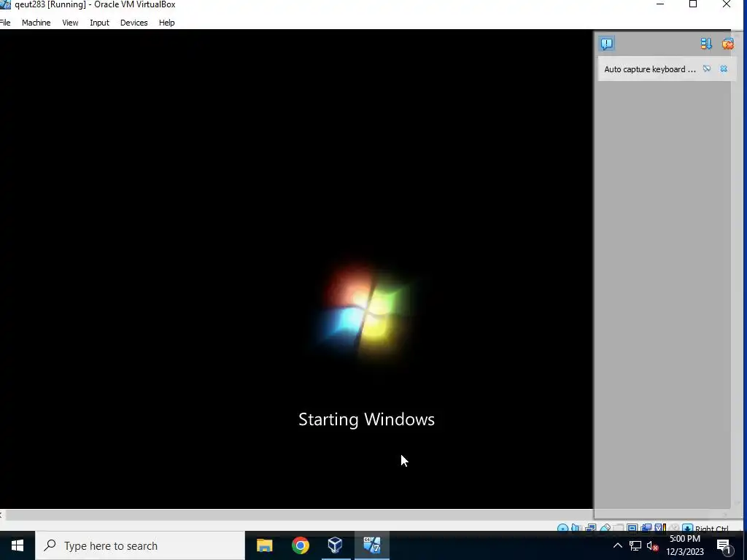This screenshot has height=560, width=747.
Task: Open the VirtualBox File menu
Action: pos(5,23)
